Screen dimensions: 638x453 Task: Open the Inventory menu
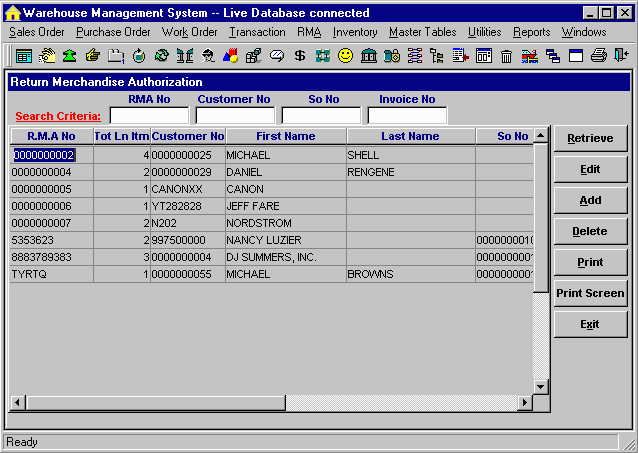355,32
